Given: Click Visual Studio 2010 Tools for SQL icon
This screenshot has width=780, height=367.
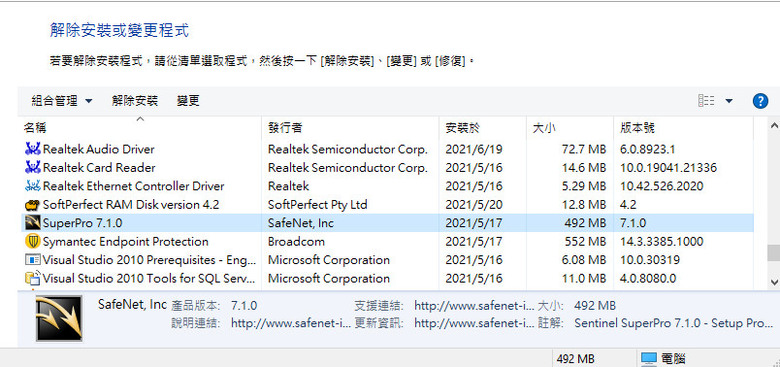Looking at the screenshot, I should coord(32,278).
